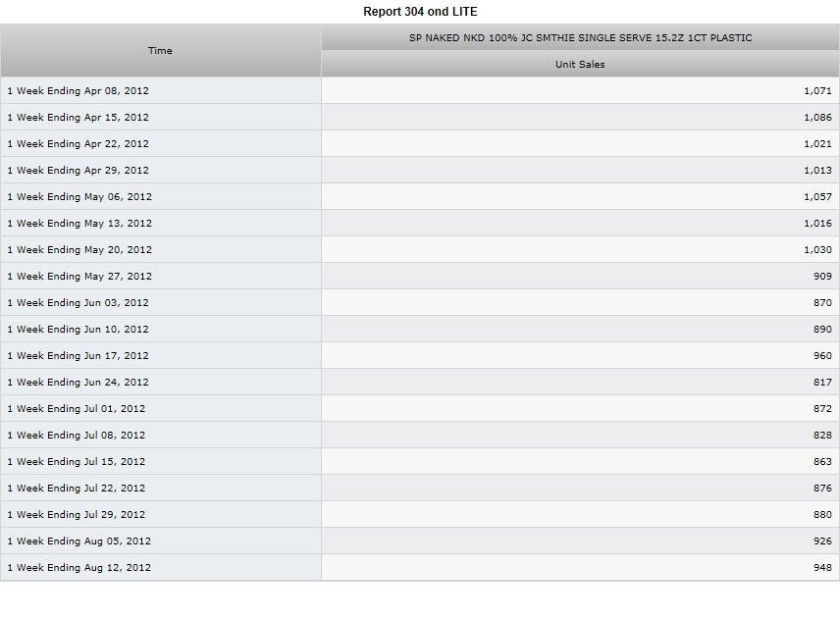The width and height of the screenshot is (840, 619).
Task: Select unit sales value 1,021
Action: (817, 143)
